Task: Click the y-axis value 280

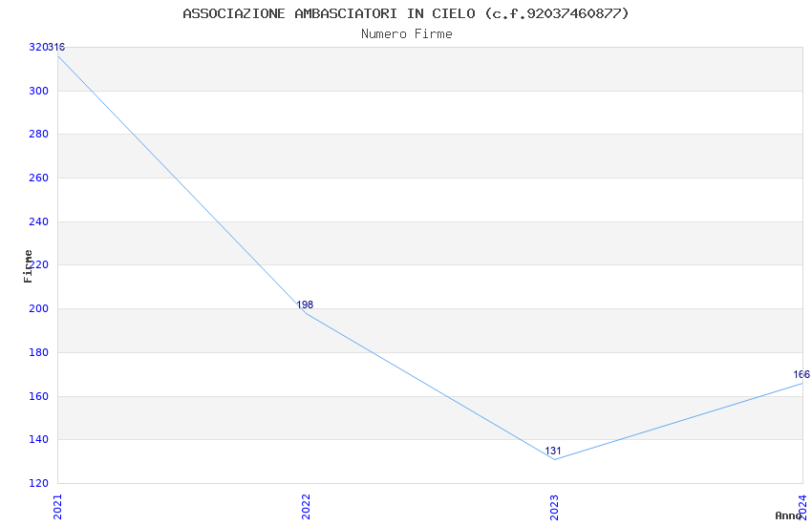Action: click(39, 134)
